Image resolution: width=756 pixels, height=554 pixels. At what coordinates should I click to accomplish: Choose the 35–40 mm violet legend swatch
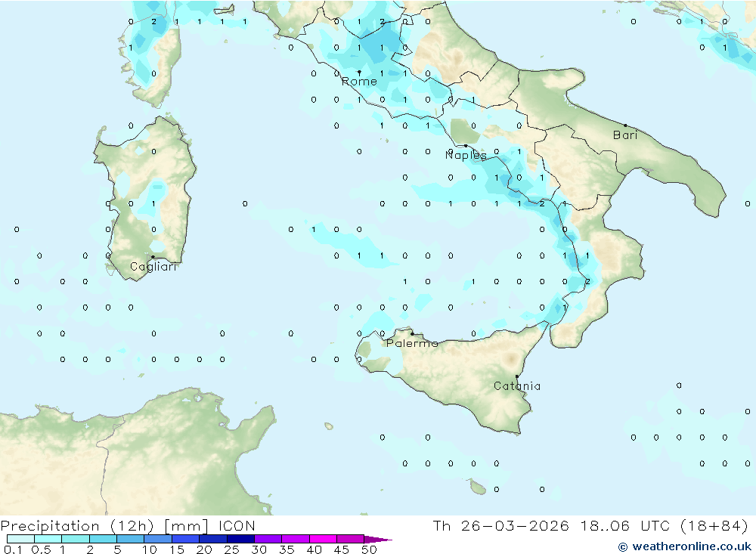(x=295, y=539)
